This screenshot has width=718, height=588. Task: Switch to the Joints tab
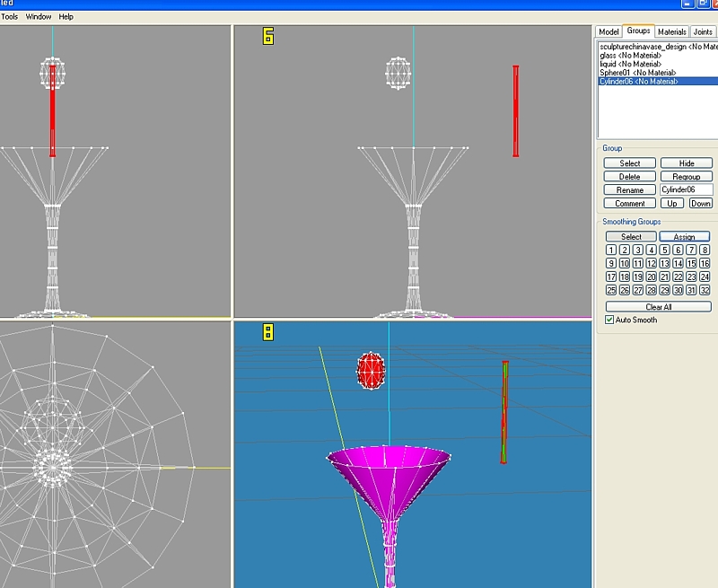pyautogui.click(x=703, y=31)
